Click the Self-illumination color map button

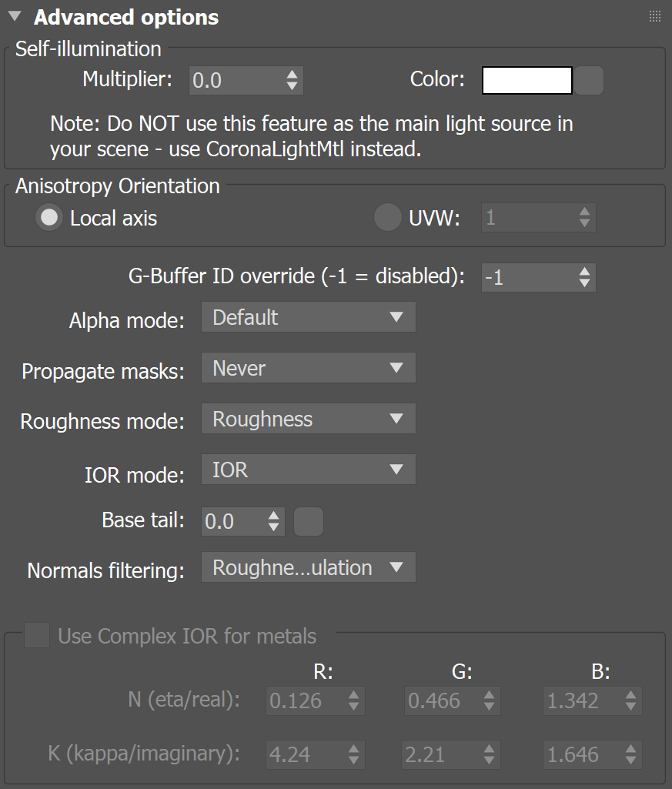click(590, 80)
